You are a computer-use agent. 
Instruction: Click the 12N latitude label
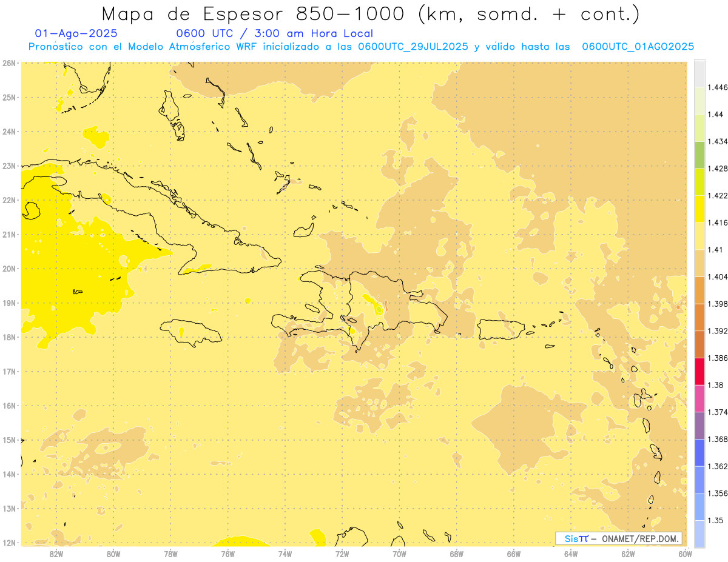click(x=8, y=543)
